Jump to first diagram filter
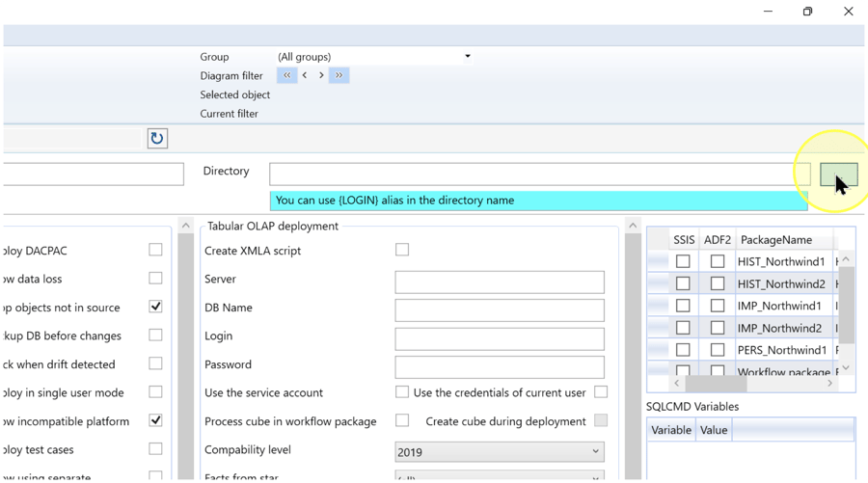868x483 pixels. pyautogui.click(x=286, y=75)
